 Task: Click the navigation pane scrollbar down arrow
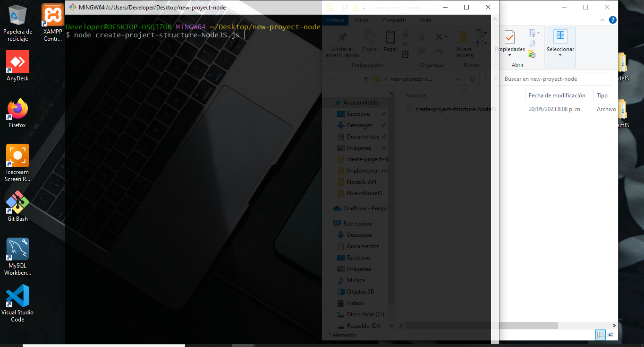click(392, 325)
